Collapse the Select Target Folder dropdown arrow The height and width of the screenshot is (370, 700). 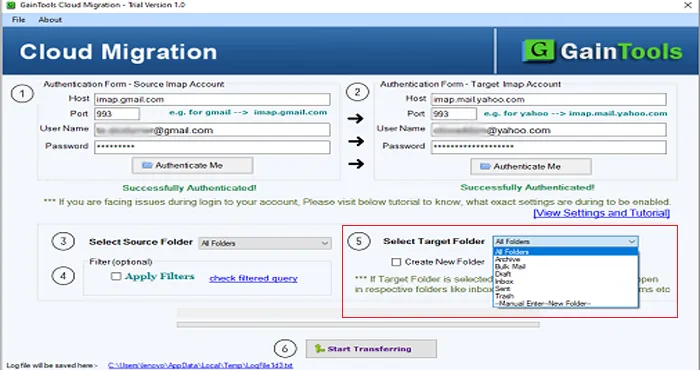click(x=632, y=241)
